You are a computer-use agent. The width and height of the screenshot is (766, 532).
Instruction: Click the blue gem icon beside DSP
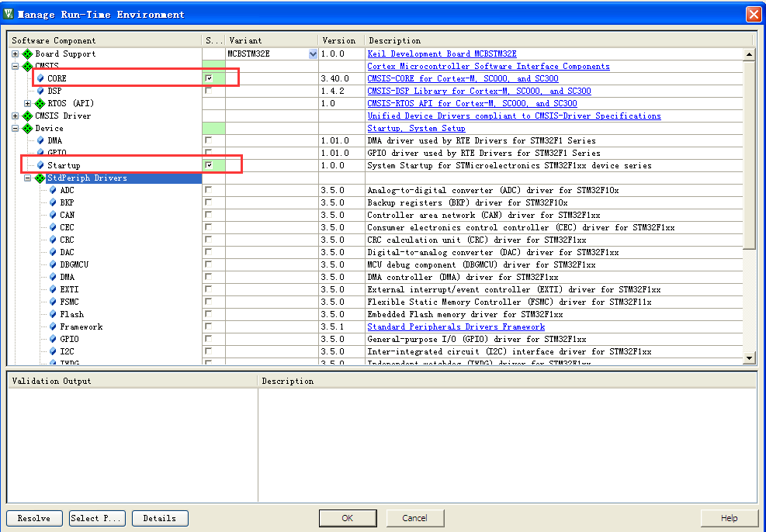point(40,91)
